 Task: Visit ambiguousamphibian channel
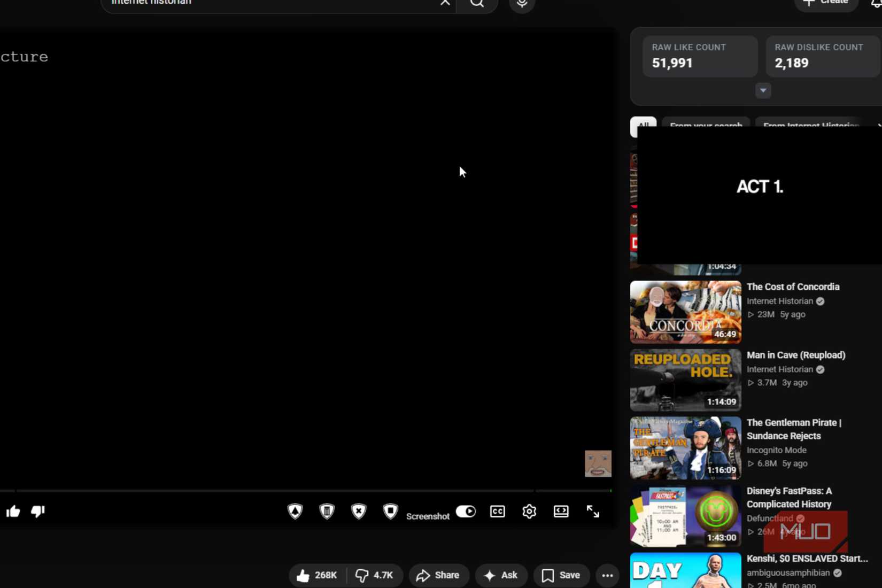(x=788, y=572)
